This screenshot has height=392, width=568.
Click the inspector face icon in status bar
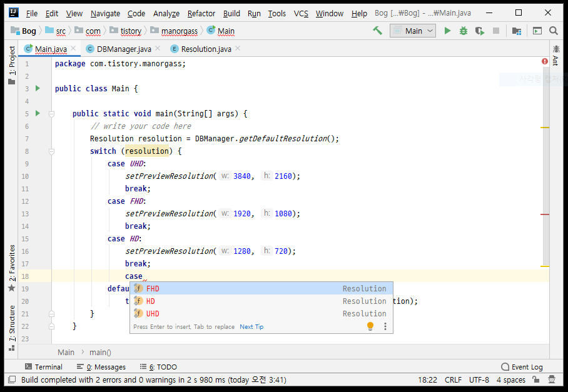point(552,379)
